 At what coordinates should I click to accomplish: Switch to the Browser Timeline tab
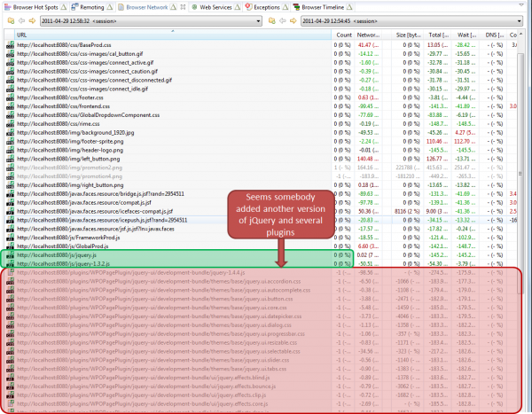coord(323,7)
